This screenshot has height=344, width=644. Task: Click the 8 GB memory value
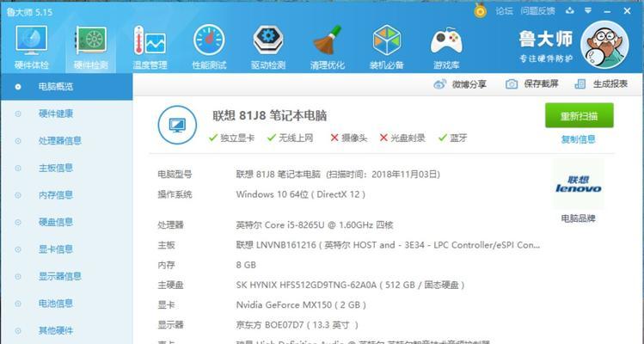click(x=246, y=265)
